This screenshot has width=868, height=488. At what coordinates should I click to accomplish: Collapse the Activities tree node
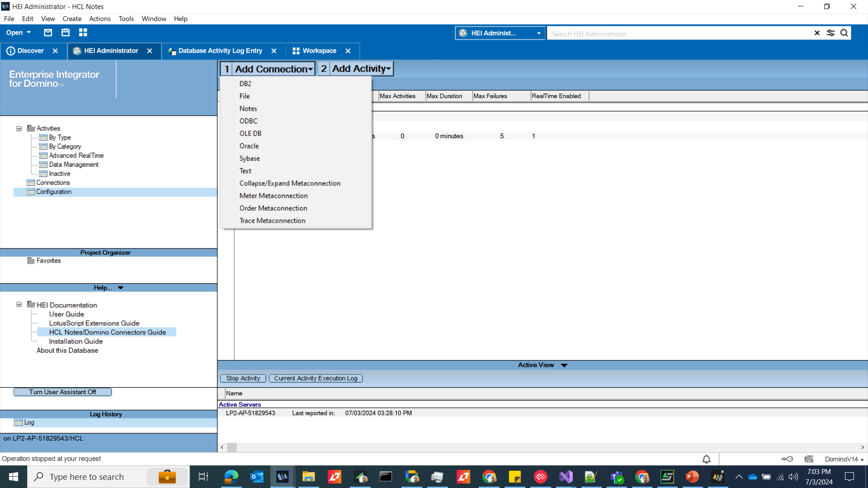pos(19,129)
